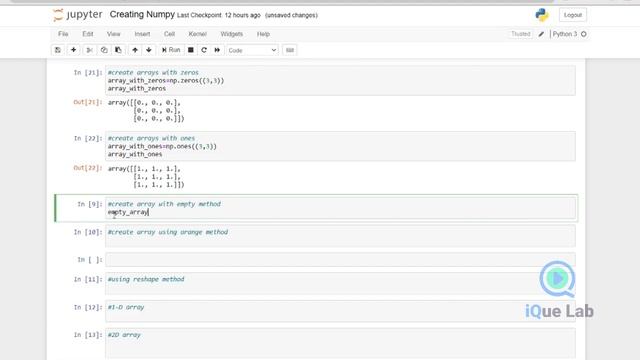640x360 pixels.
Task: Open the Insert menu
Action: (142, 34)
